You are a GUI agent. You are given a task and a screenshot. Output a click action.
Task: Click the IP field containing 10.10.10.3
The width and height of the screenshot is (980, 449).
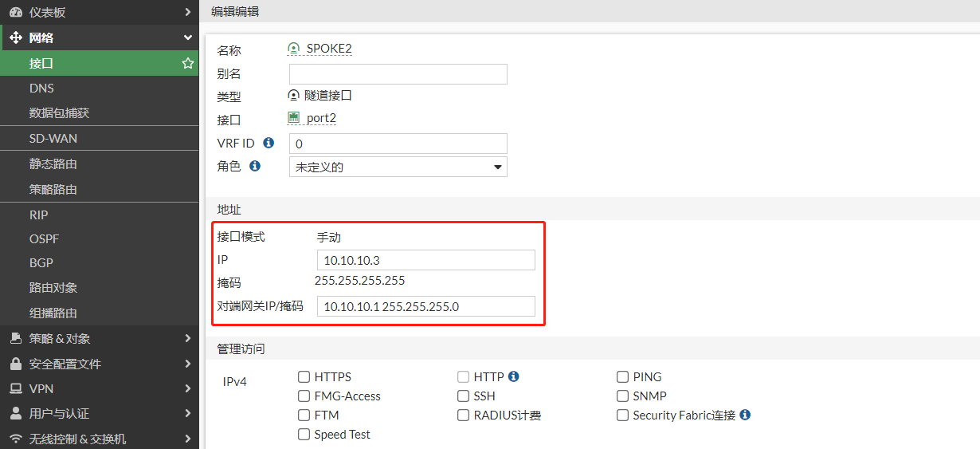coord(425,260)
